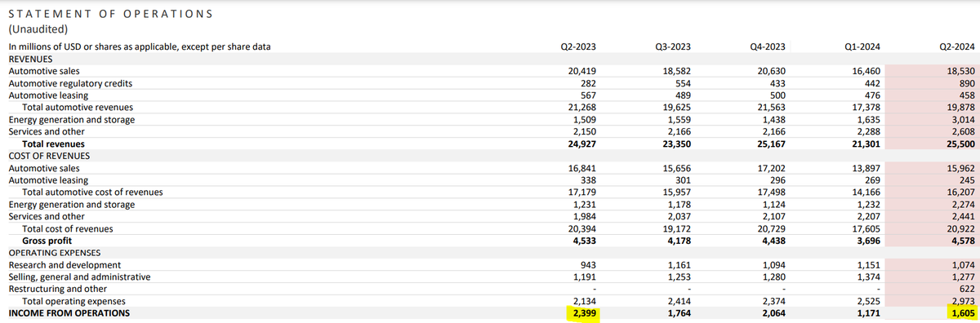Click Q2-2023 total revenues 24,927
The image size is (980, 323).
[581, 144]
